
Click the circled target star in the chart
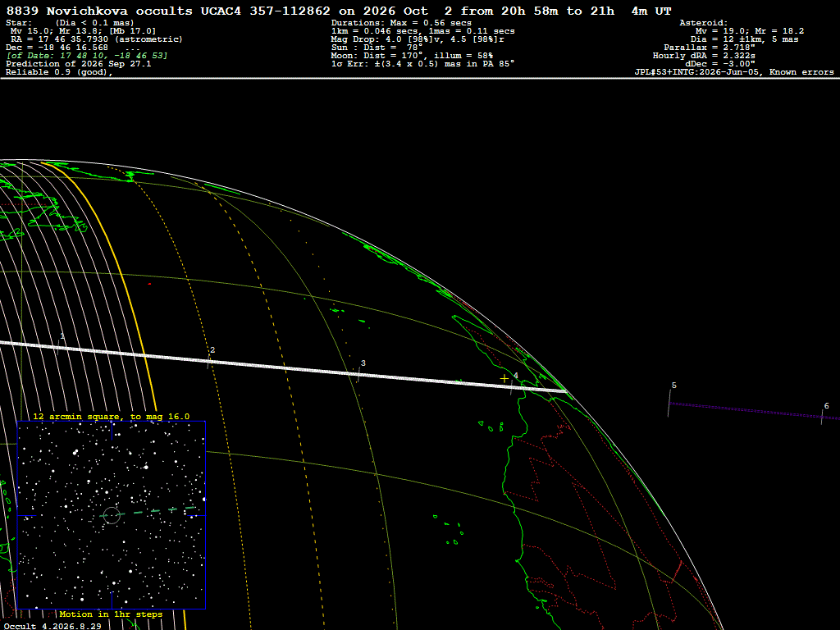(112, 515)
